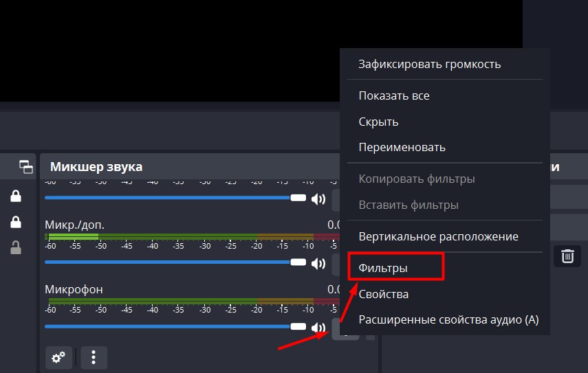Select Фильтры in the context menu
The image size is (588, 373).
coord(383,268)
